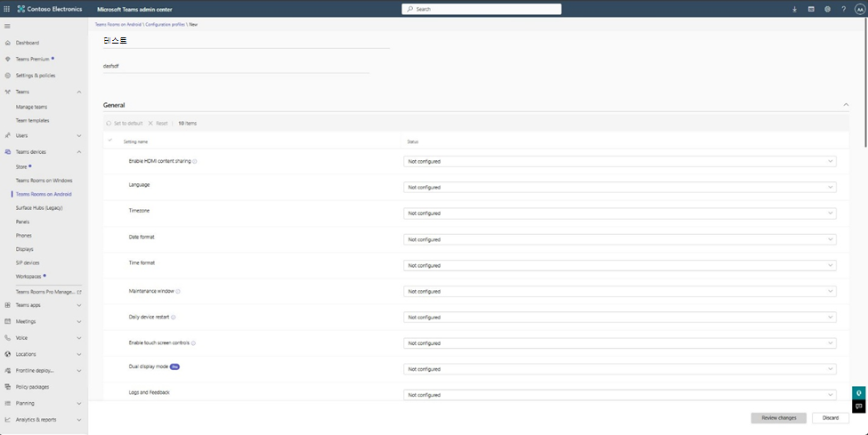Open the Maintenance window status dropdown
This screenshot has height=435, width=868.
(x=620, y=291)
